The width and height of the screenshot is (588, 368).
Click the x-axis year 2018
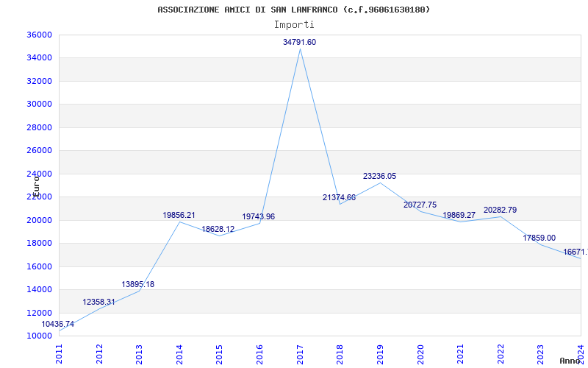[340, 354]
